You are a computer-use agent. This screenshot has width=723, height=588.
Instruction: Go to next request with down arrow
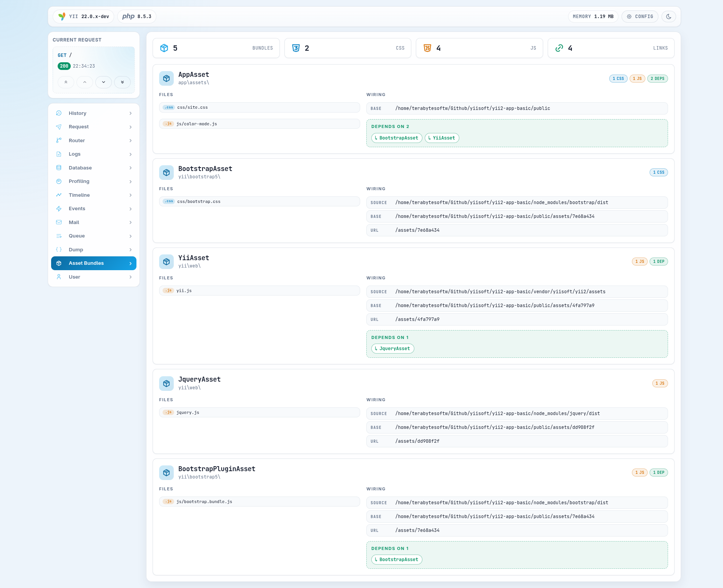coord(104,82)
